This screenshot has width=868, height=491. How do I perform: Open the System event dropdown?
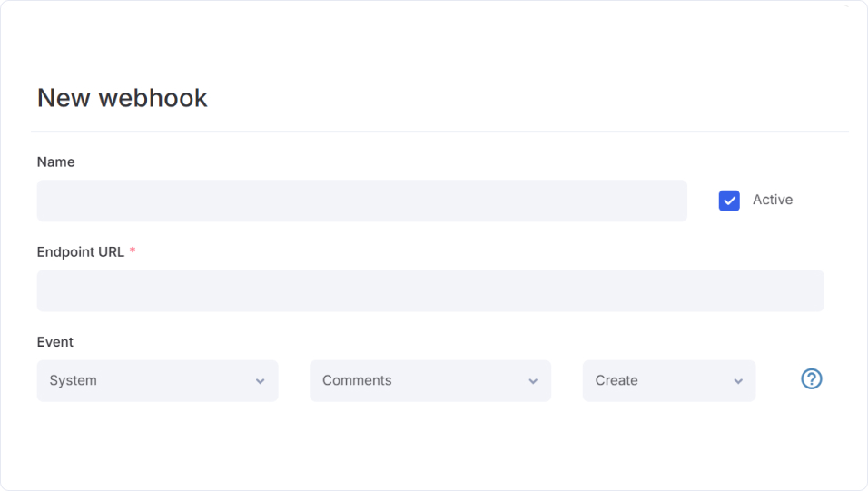pos(157,380)
